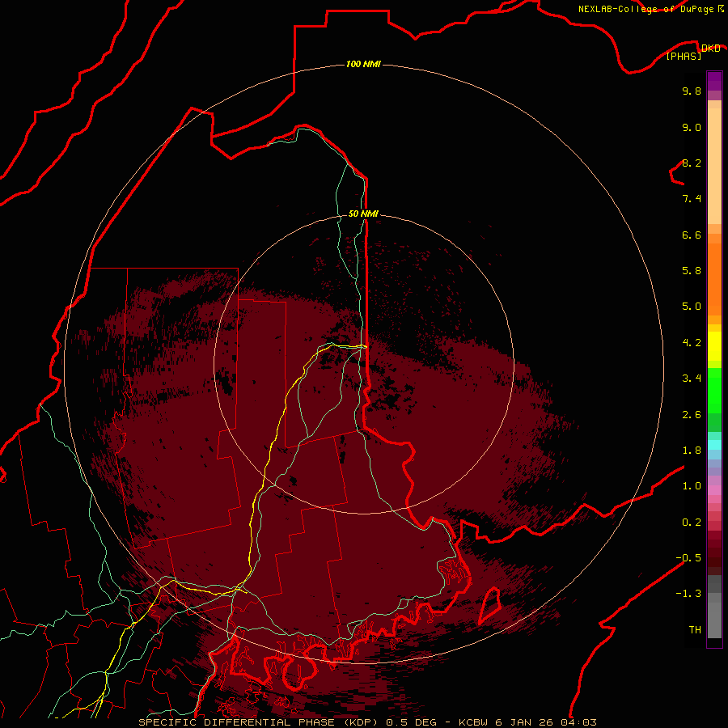
Task: Click the 7.4 scale value
Action: (x=692, y=199)
